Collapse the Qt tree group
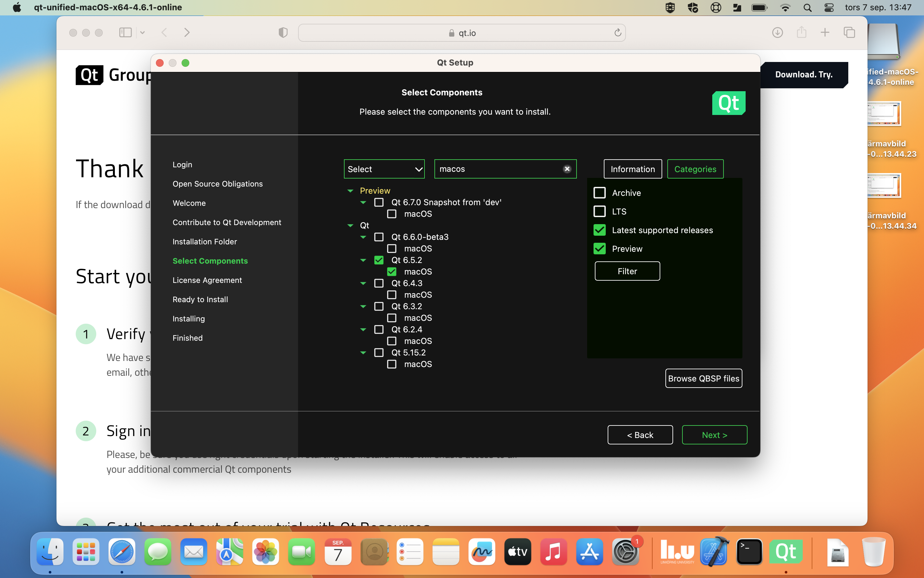The image size is (924, 578). (x=350, y=225)
